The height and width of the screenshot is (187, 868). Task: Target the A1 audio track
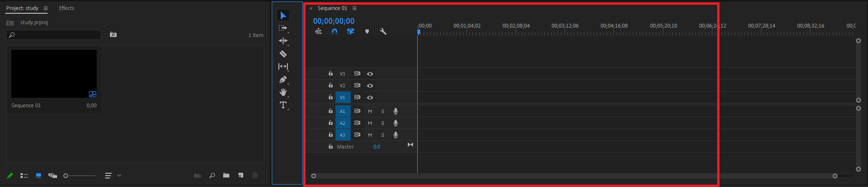coord(343,111)
